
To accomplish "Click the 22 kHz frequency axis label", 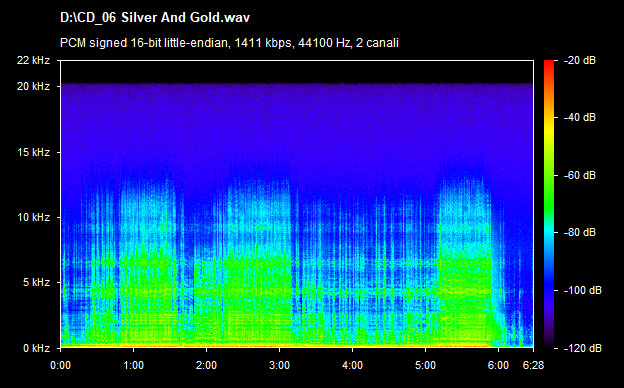I will pos(33,60).
